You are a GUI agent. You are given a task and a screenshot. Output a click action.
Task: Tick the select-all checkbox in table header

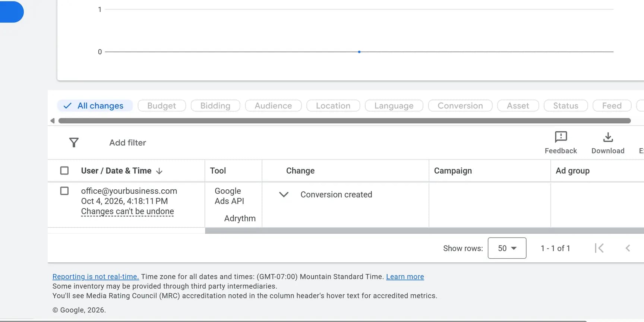click(x=64, y=171)
